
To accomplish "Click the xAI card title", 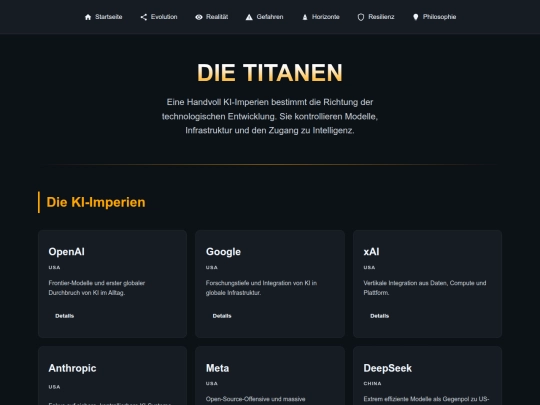I will click(371, 252).
